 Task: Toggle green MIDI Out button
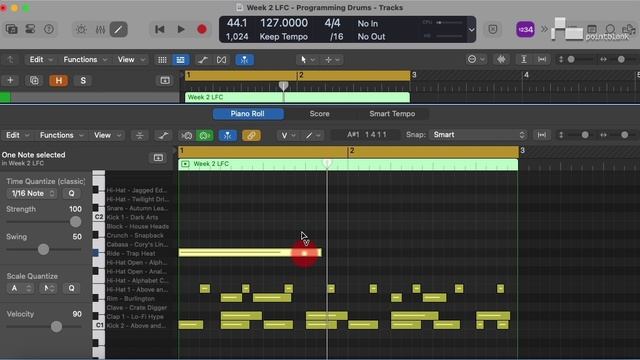[x=205, y=136]
